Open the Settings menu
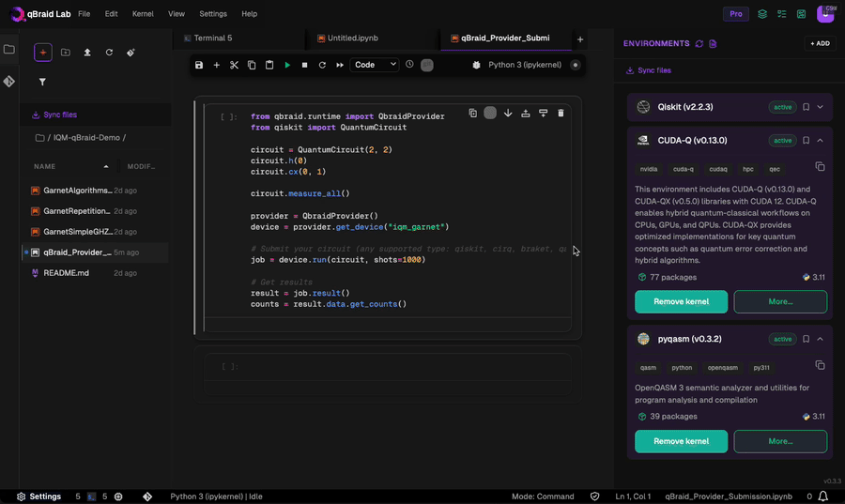 click(x=213, y=14)
